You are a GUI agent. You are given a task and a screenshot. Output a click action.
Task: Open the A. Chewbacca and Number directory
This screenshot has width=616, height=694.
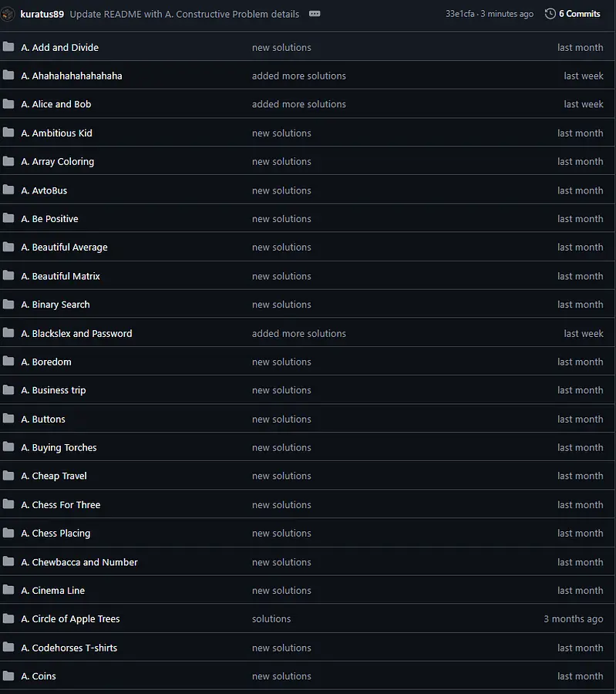(x=79, y=562)
